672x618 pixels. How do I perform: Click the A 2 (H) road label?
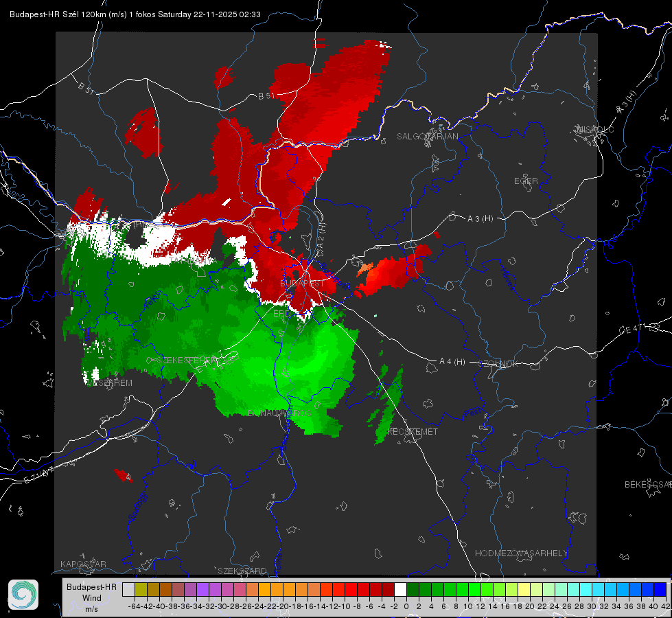pos(322,235)
